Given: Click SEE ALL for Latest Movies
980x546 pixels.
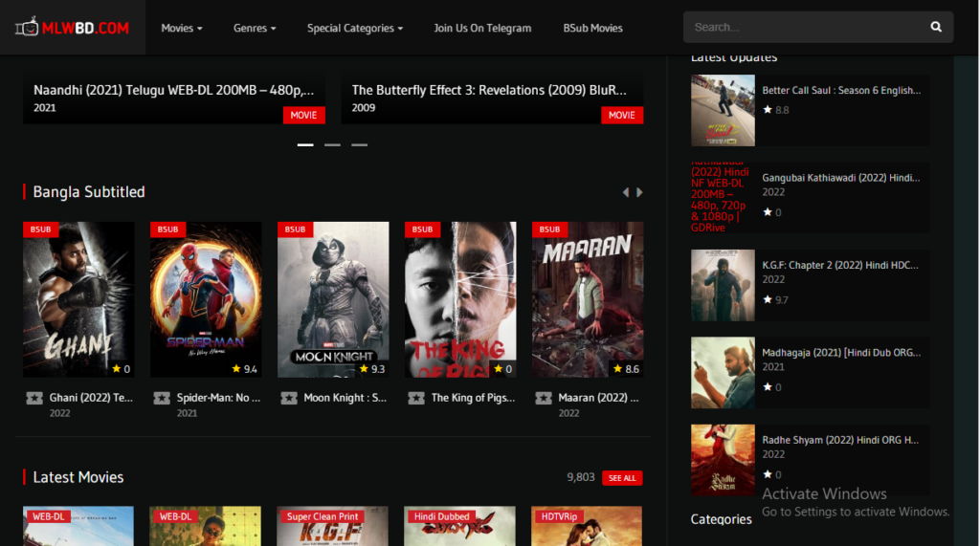Looking at the screenshot, I should [x=622, y=478].
